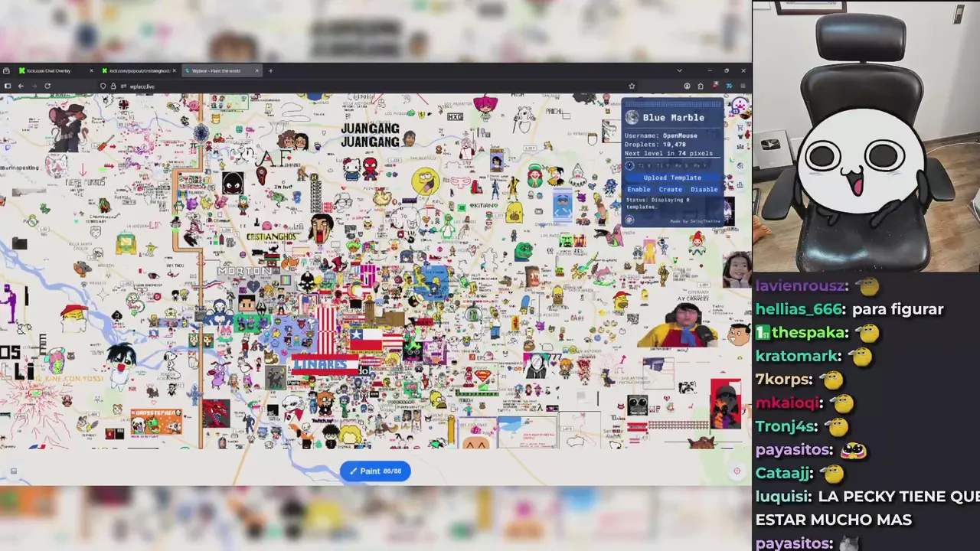Viewport: 980px width, 551px height.
Task: Click the MORTON text on the map
Action: tap(243, 271)
